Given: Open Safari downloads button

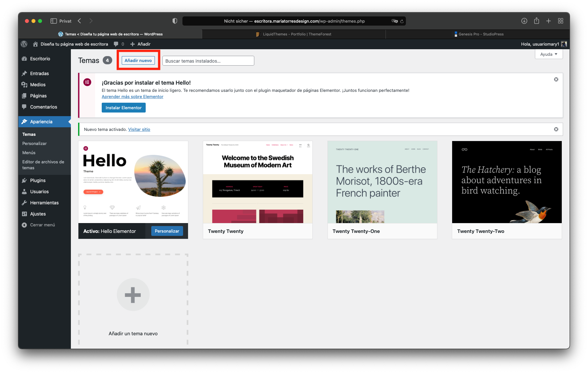Looking at the screenshot, I should pyautogui.click(x=524, y=21).
